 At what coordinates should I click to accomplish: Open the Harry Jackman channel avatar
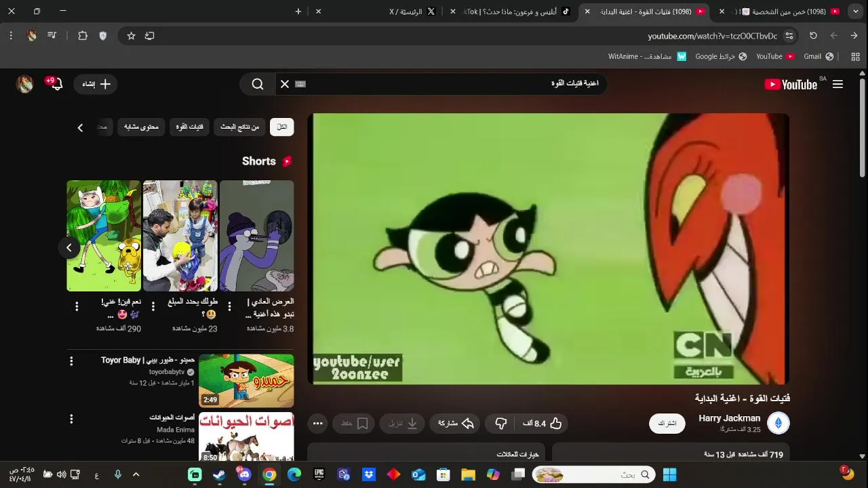pyautogui.click(x=778, y=424)
